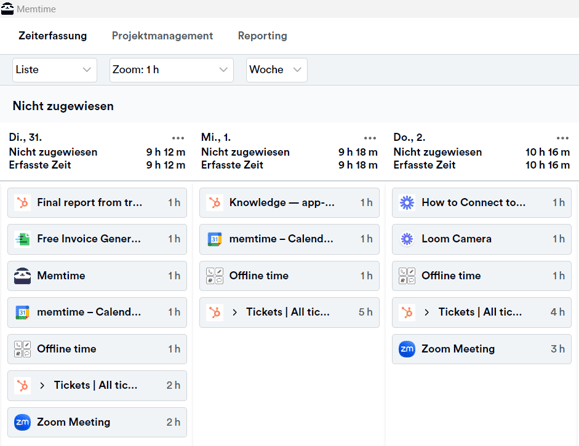The height and width of the screenshot is (446, 579).
Task: Click HubSpot icon on Knowledge entry
Action: pos(215,203)
